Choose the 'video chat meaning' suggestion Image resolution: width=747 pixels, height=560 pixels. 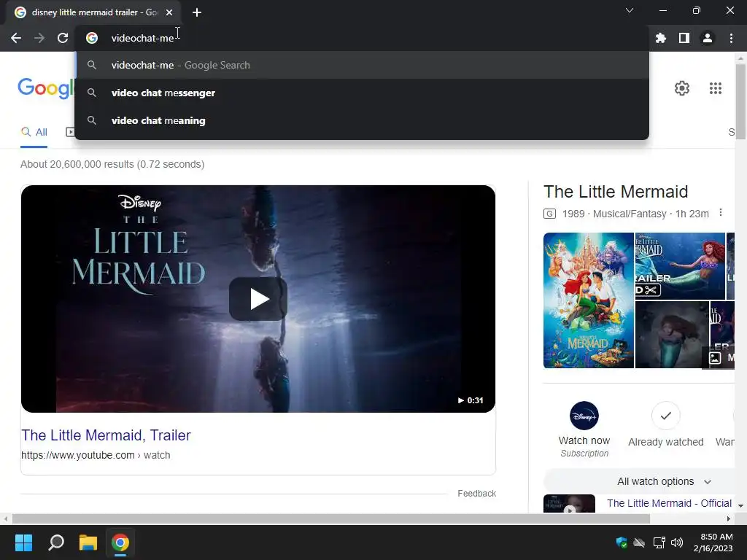(362, 120)
